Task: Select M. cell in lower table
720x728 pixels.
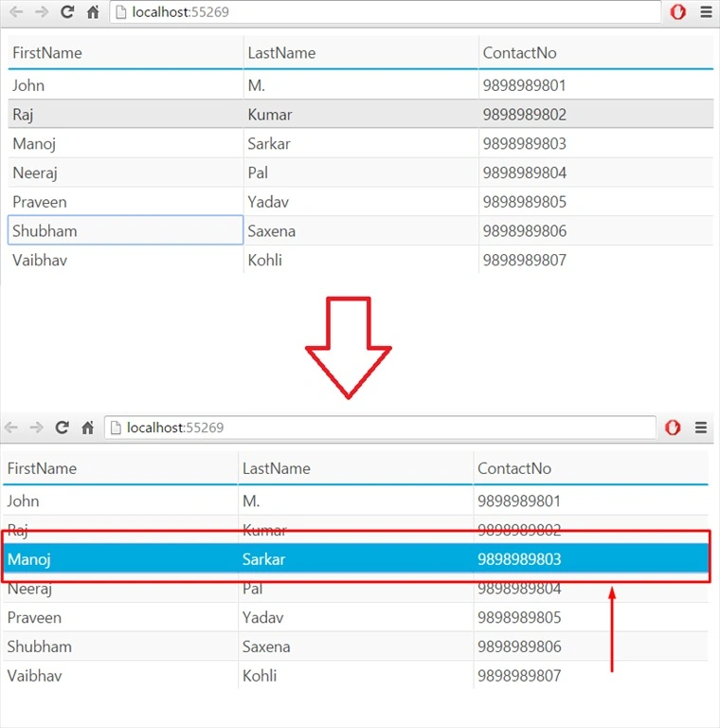Action: 356,500
